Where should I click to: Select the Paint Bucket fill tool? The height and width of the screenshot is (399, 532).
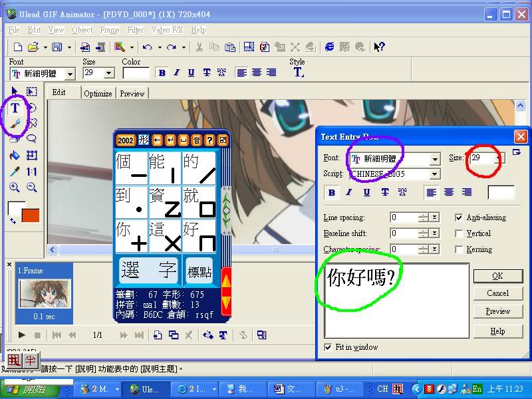(x=15, y=156)
